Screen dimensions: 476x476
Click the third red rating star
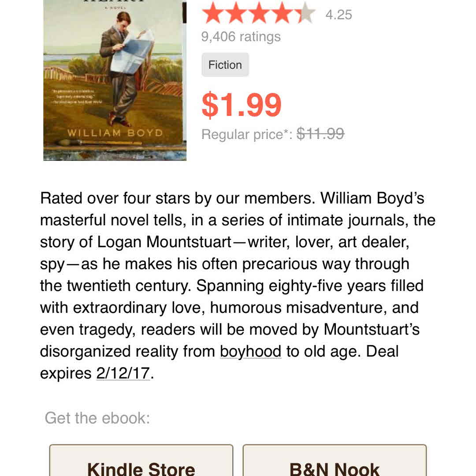click(x=259, y=13)
